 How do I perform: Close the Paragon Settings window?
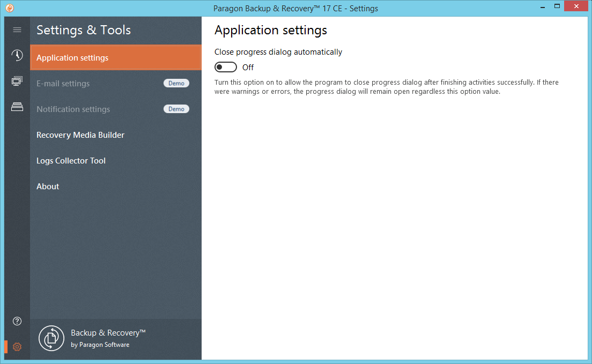576,6
